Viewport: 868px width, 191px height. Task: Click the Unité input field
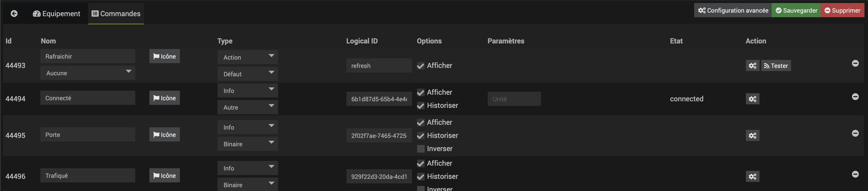coord(514,99)
